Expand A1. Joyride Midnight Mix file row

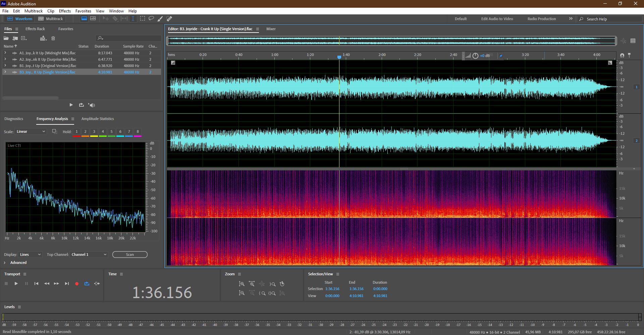click(x=5, y=53)
